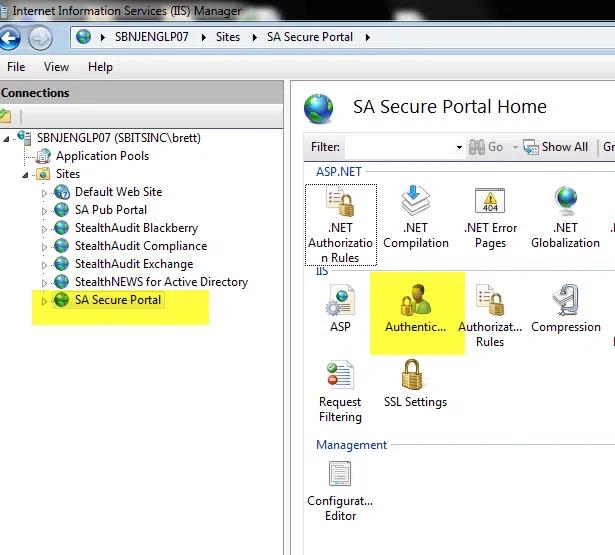615x555 pixels.
Task: Click the globe icon in the address bar
Action: [x=84, y=37]
